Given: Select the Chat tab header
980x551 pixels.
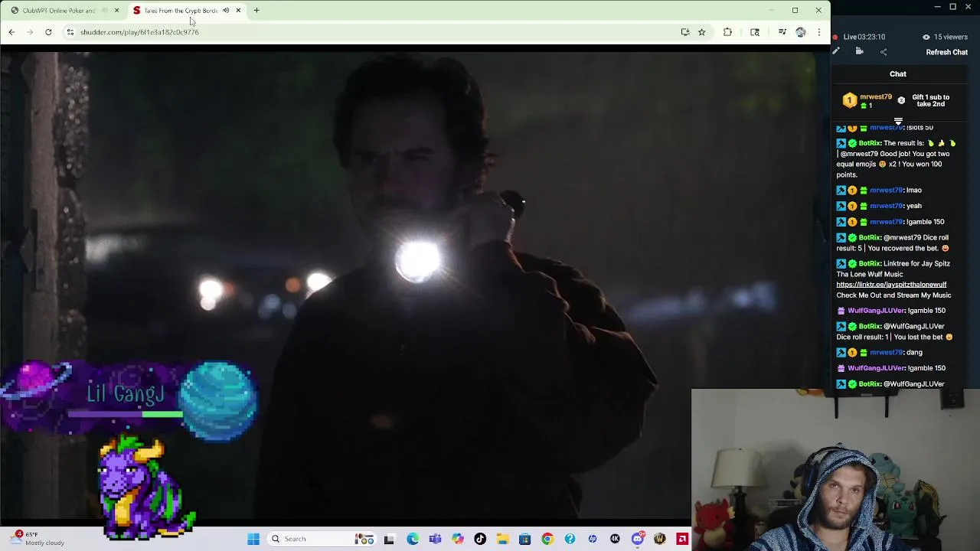Looking at the screenshot, I should click(898, 74).
